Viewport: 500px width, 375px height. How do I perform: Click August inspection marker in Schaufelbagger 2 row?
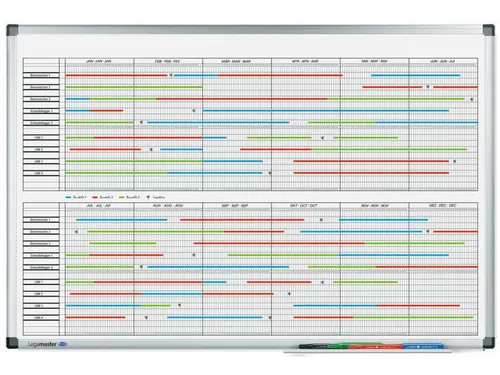pyautogui.click(x=141, y=267)
